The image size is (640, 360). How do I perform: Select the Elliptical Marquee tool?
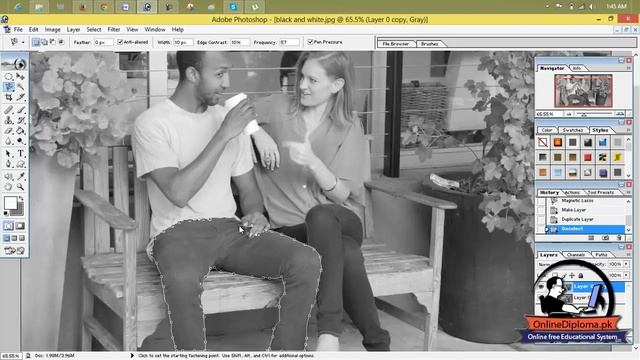pyautogui.click(x=9, y=76)
